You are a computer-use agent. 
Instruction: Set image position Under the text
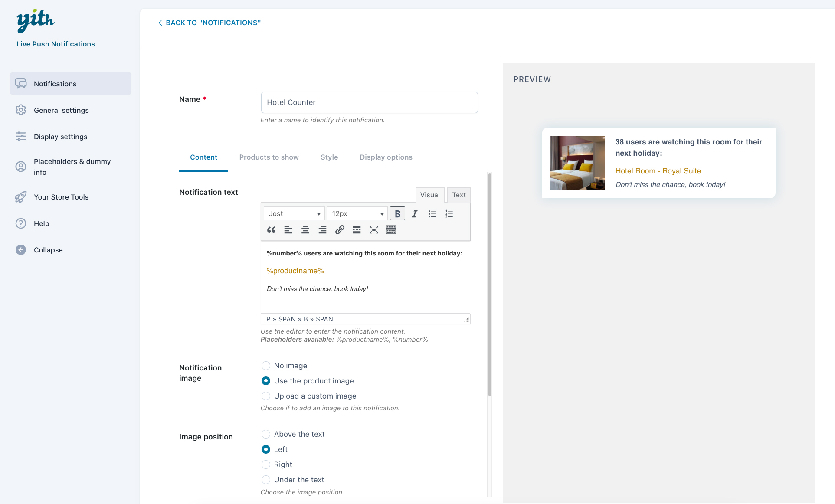(266, 480)
